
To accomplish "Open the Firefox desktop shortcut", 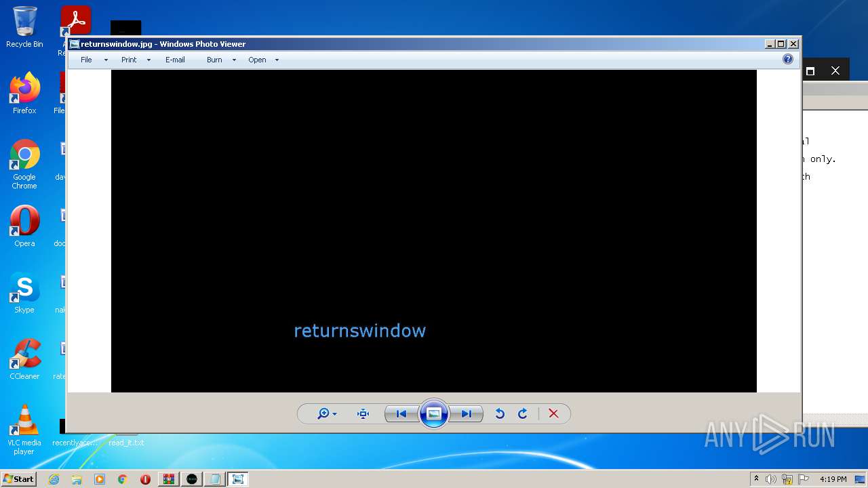I will tap(24, 94).
